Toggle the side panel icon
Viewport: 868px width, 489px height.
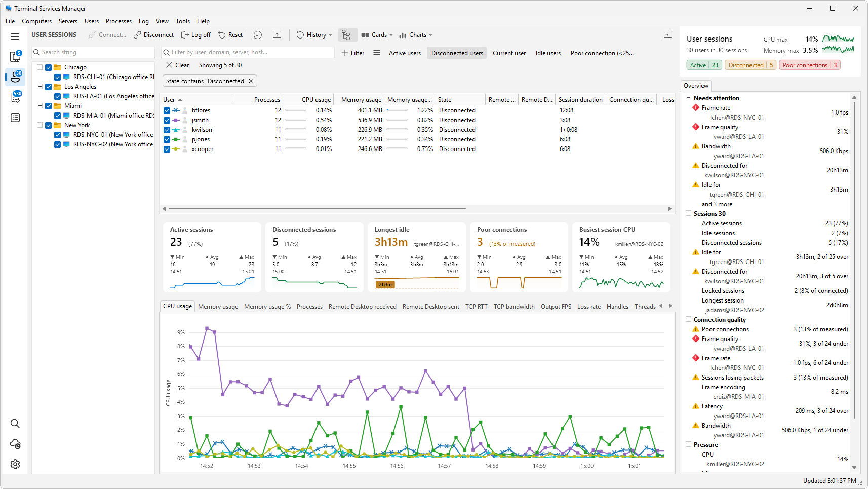click(668, 35)
